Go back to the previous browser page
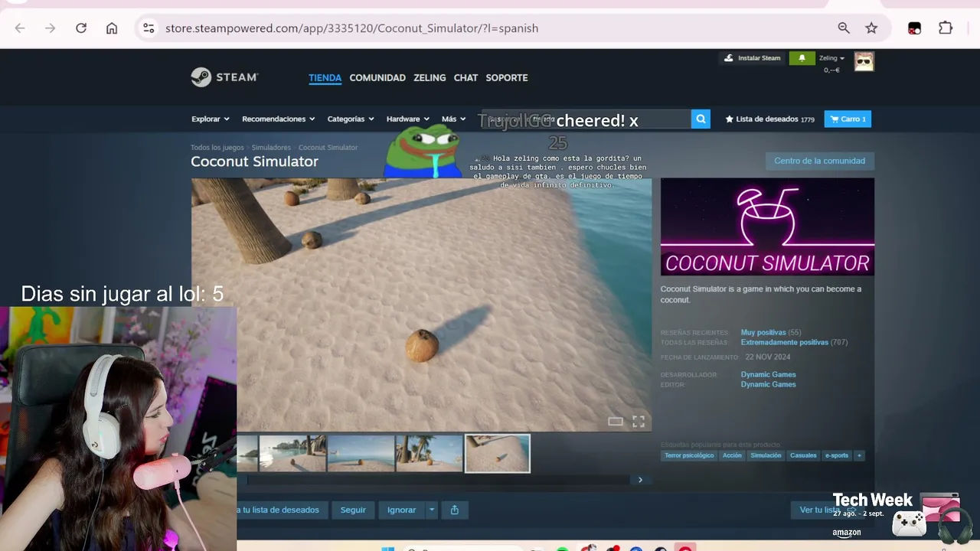 (20, 28)
